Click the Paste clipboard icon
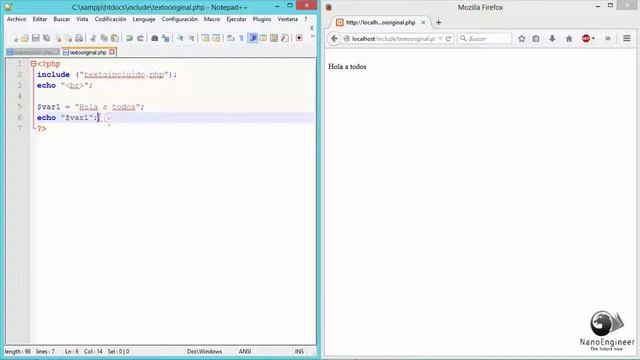This screenshot has width=640, height=360. [115, 38]
